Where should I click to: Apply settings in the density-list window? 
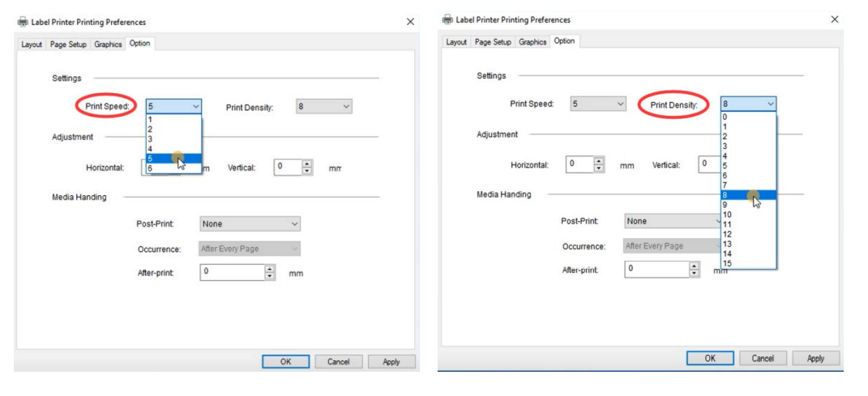[816, 359]
